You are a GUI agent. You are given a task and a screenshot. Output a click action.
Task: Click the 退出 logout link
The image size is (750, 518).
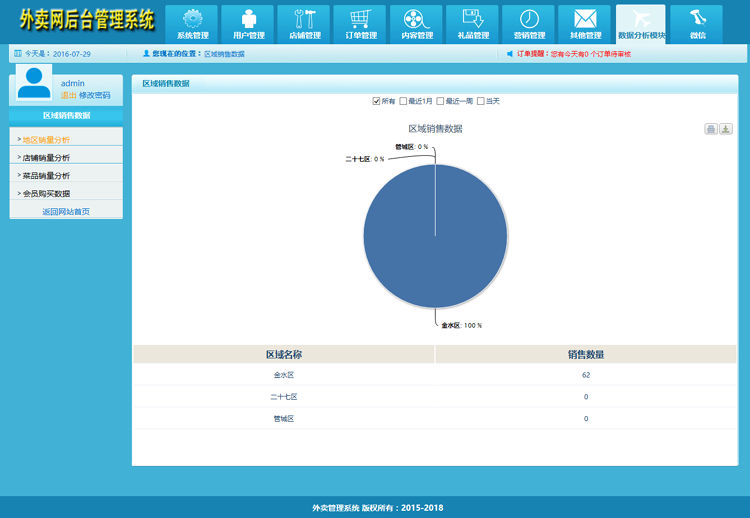tap(68, 95)
